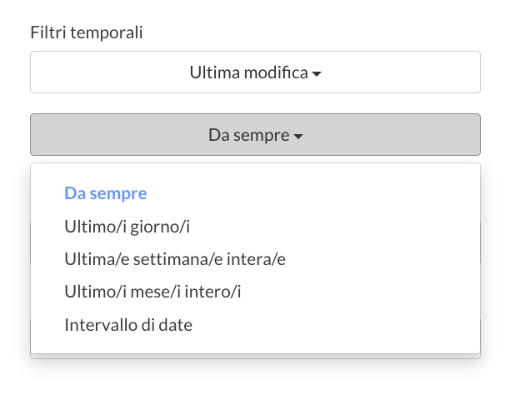The height and width of the screenshot is (420, 515).
Task: Close the open time range menu via its button
Action: (255, 135)
